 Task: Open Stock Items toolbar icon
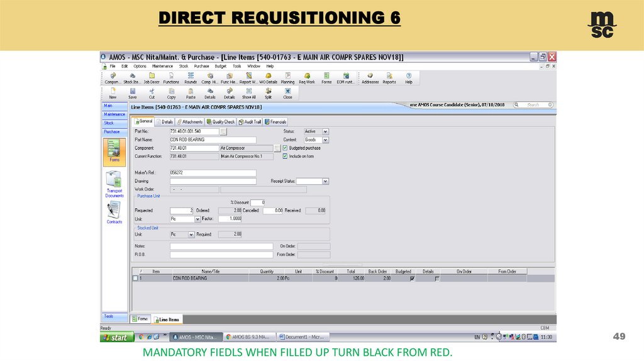(x=132, y=78)
